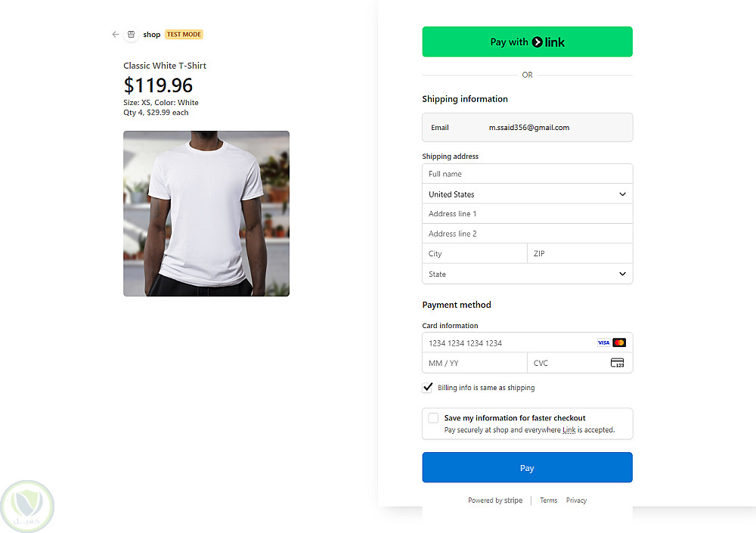Click the CVC card help icon

coord(617,363)
